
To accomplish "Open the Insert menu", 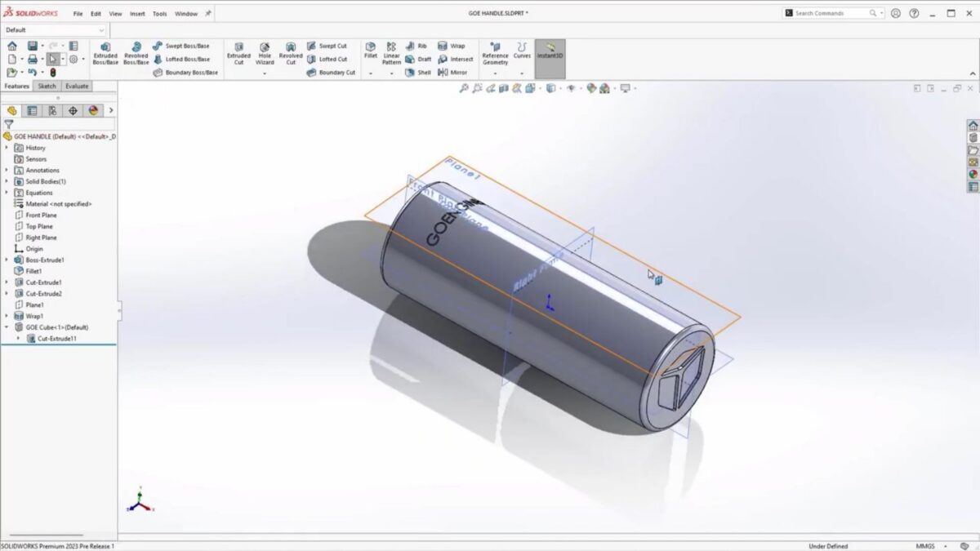I will point(137,14).
